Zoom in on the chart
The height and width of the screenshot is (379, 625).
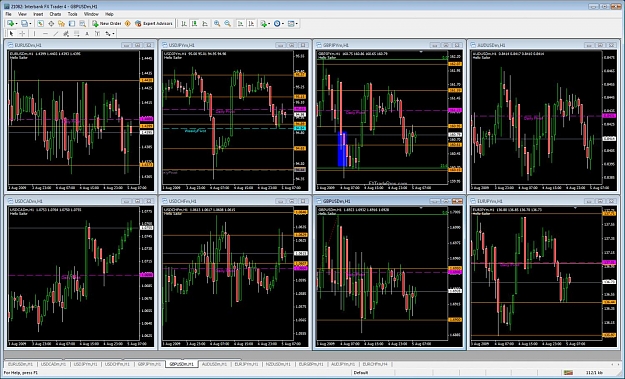[x=217, y=24]
